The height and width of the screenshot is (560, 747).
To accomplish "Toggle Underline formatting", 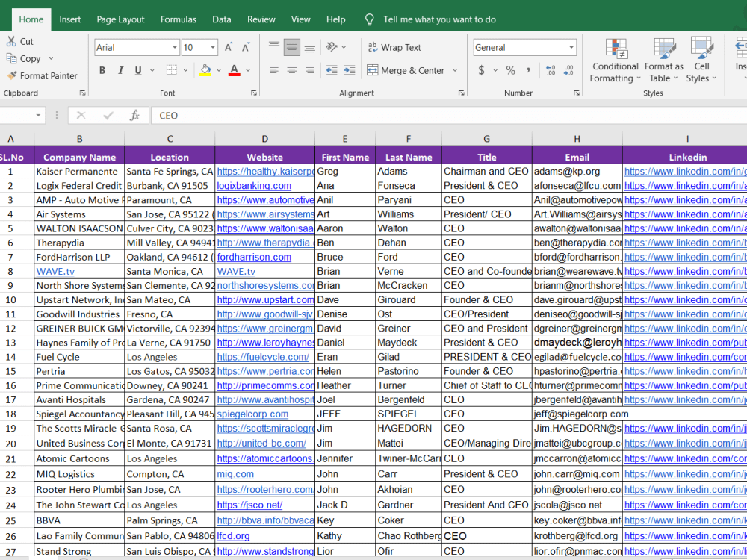I will tap(138, 70).
